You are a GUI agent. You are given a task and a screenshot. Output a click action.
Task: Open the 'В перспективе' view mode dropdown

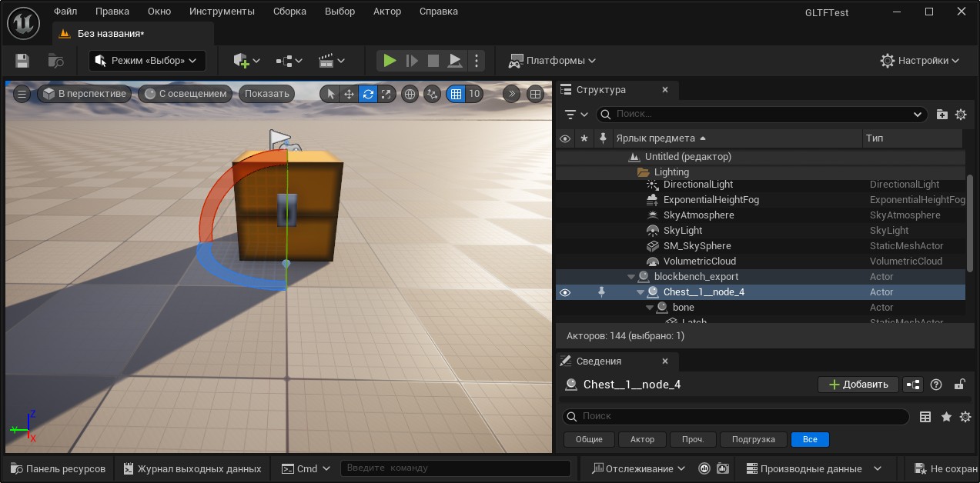pyautogui.click(x=85, y=94)
